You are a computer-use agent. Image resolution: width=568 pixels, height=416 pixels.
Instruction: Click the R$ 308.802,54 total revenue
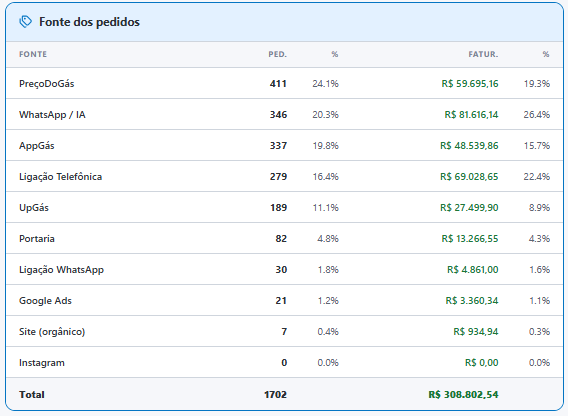pos(463,395)
